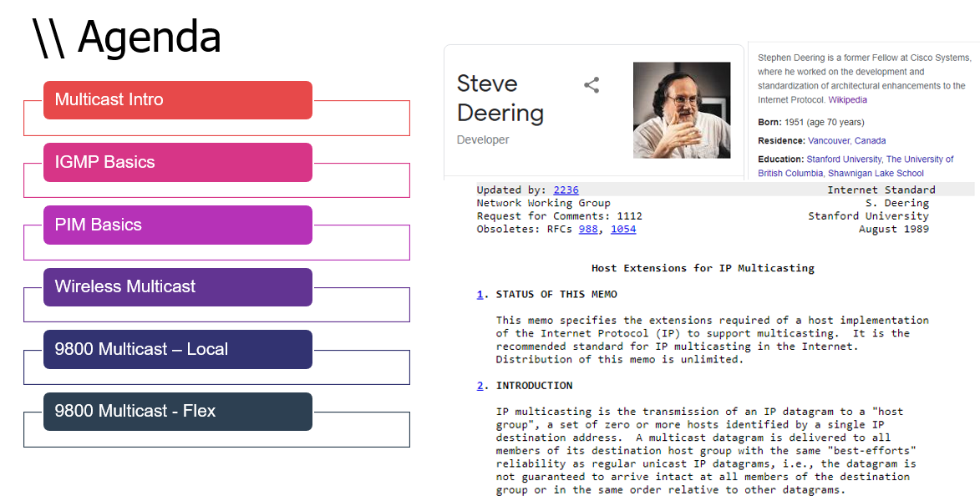Open Steve Deering's portrait photo
This screenshot has width=980, height=501.
coord(682,110)
